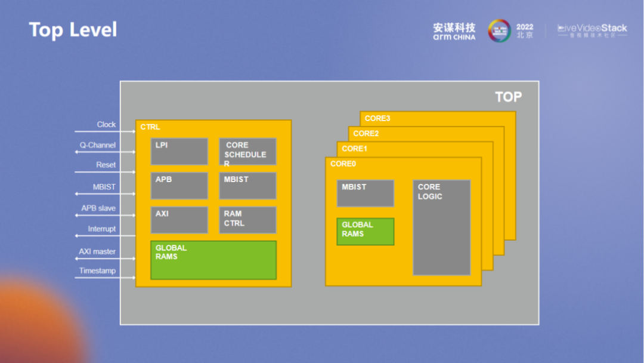
Task: Click the green GLOBAL RAMS block in CORE0
Action: [365, 231]
